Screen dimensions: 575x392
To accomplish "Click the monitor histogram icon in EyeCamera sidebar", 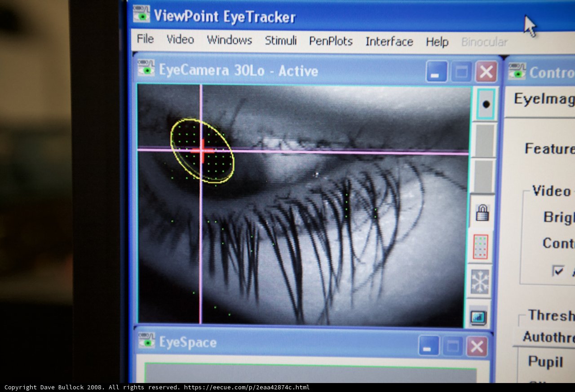I will coord(479,317).
